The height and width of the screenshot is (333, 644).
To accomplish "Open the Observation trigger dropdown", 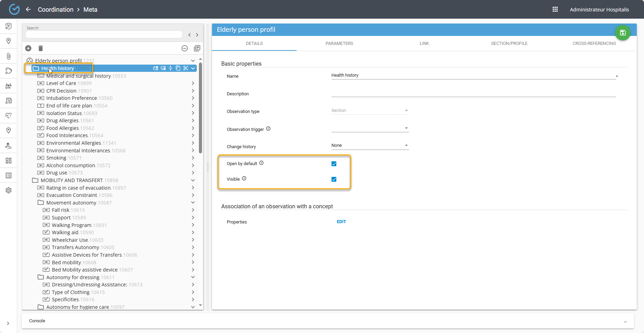I will tap(369, 128).
